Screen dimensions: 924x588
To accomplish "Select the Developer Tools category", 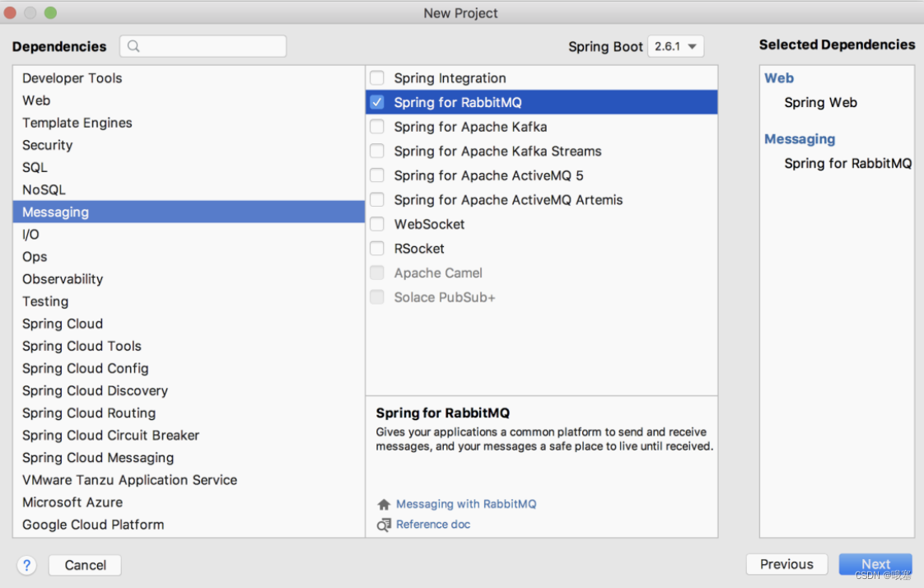I will point(72,78).
